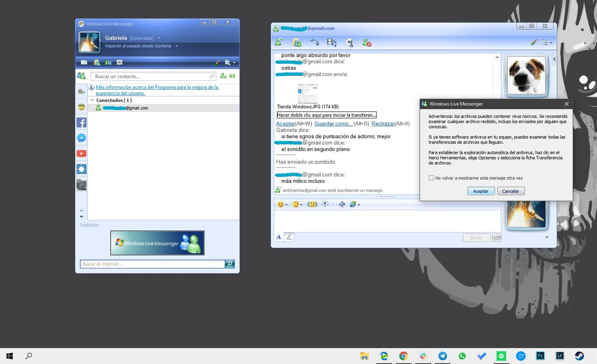Collapse the Conectados (1) group
The width and height of the screenshot is (597, 364).
pyautogui.click(x=92, y=100)
